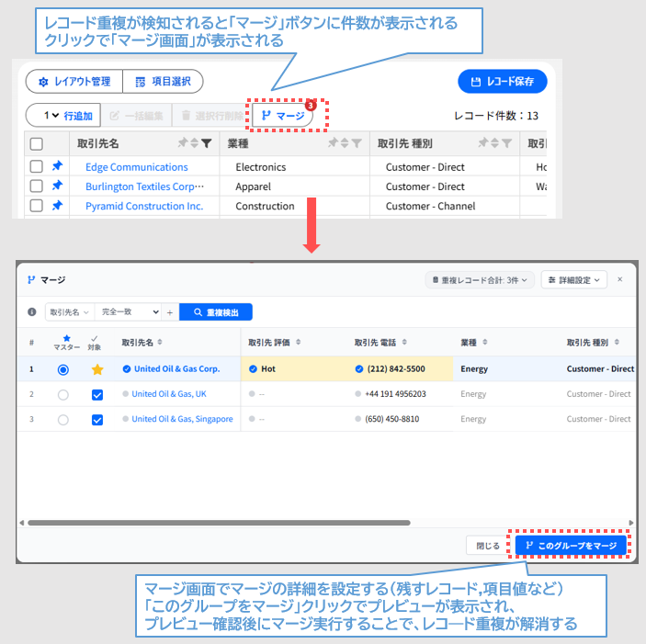Viewport: 646px width, 644px height.
Task: Click the 重複検出 search button
Action: [x=216, y=312]
